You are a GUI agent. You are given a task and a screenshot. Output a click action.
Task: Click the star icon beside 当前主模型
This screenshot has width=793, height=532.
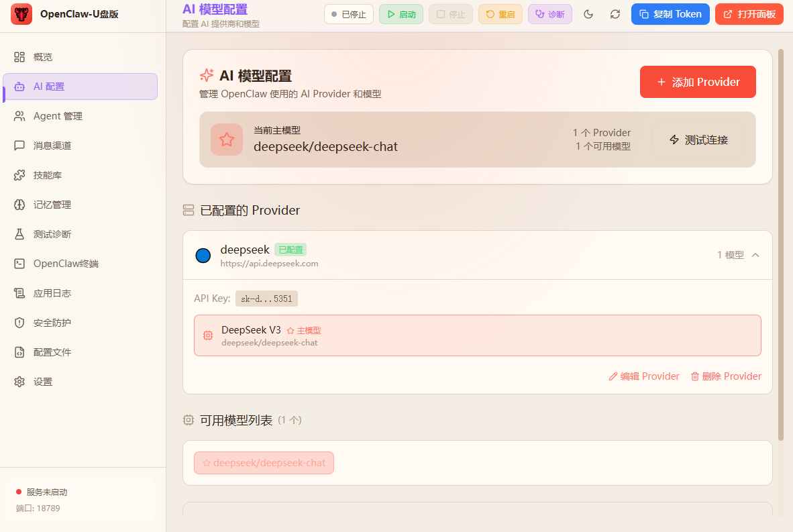(227, 140)
